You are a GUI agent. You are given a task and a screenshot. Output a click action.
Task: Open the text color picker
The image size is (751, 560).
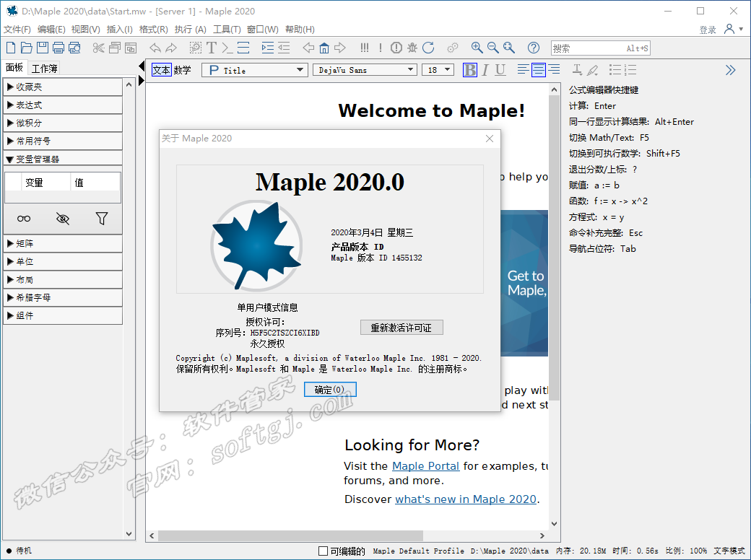578,70
